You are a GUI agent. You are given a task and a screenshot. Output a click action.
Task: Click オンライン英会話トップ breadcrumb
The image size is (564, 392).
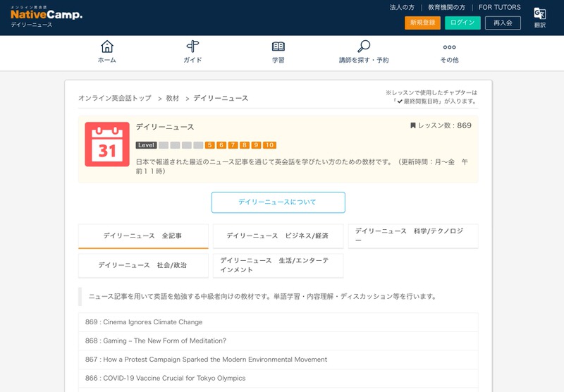point(115,98)
